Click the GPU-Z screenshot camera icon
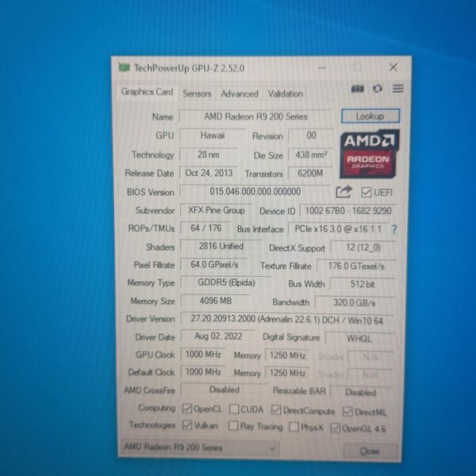The width and height of the screenshot is (476, 476). tap(357, 89)
